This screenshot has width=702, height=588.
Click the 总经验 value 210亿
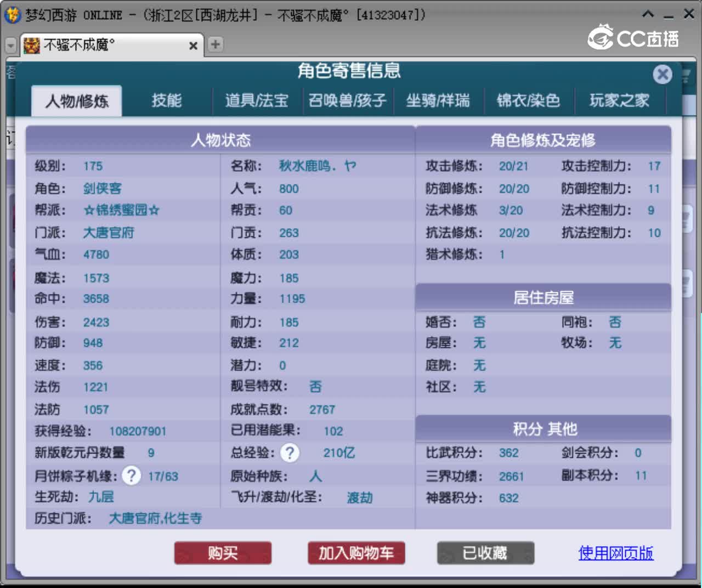coord(339,453)
